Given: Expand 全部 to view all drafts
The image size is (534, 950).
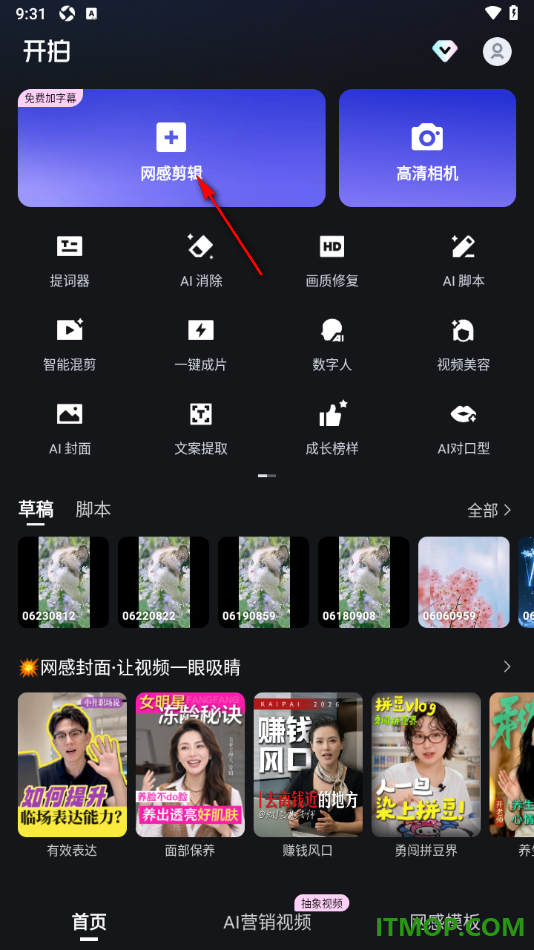Looking at the screenshot, I should click(x=490, y=510).
